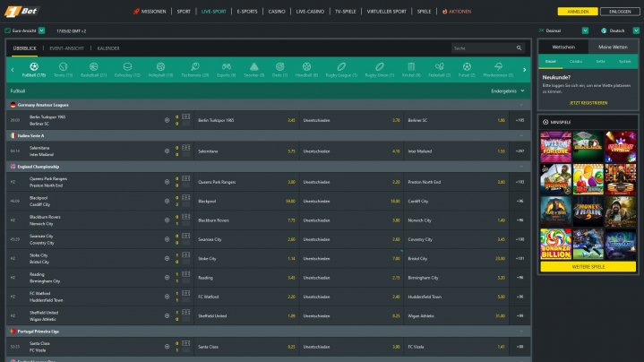Viewport: 644px width, 362px height.
Task: Toggle the Euro-Ansicht checkbox
Action: (7, 30)
